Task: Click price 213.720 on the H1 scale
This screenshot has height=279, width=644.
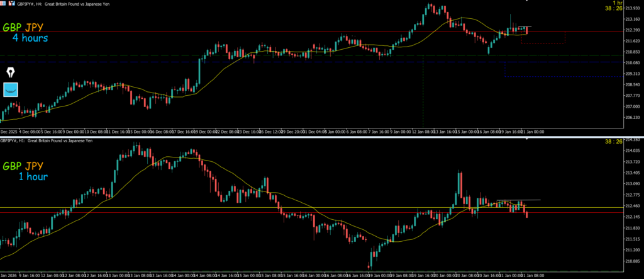Action: [x=633, y=162]
